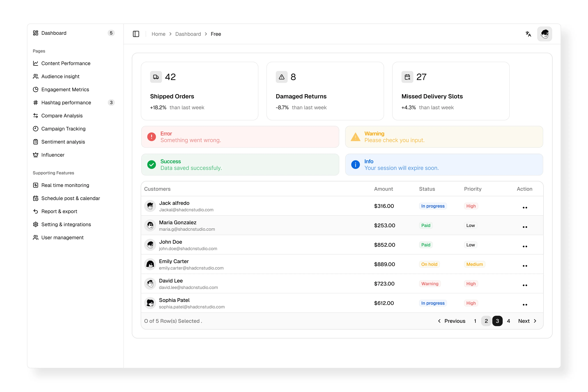
Task: Select pagination page 1
Action: point(475,321)
